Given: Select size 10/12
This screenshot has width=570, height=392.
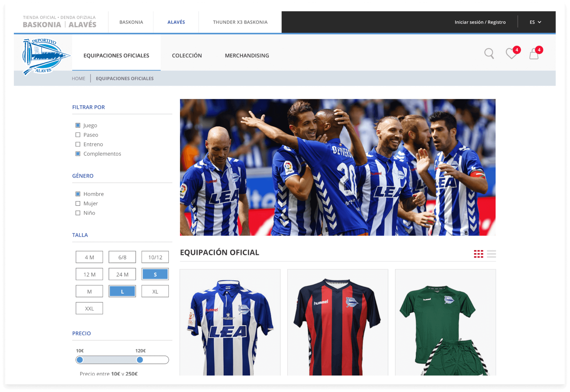Looking at the screenshot, I should pyautogui.click(x=155, y=257).
